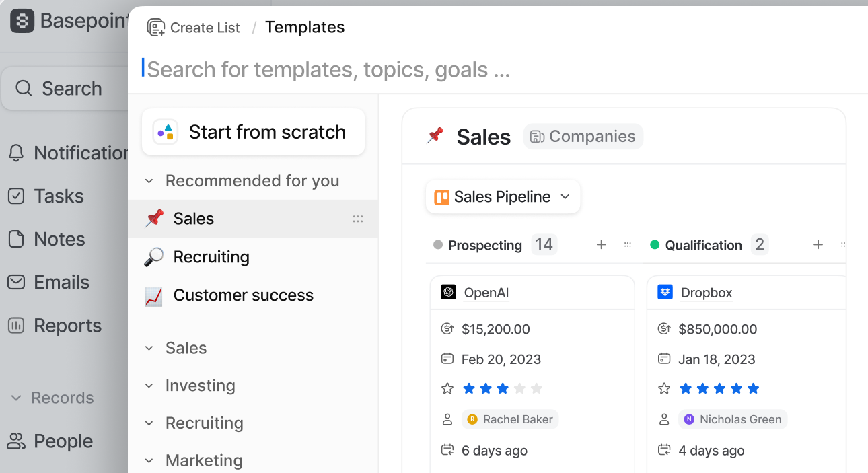Collapse the Recommended for you section
Screen dimensions: 868x473
150,181
